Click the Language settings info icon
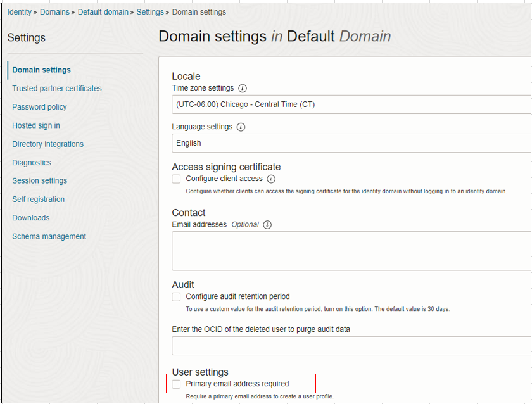 click(x=241, y=127)
